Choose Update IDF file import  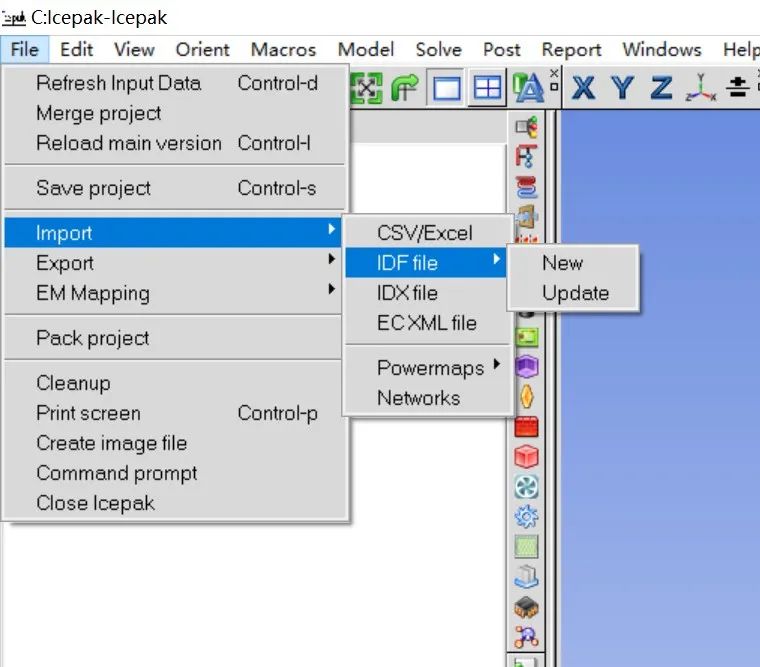click(573, 293)
